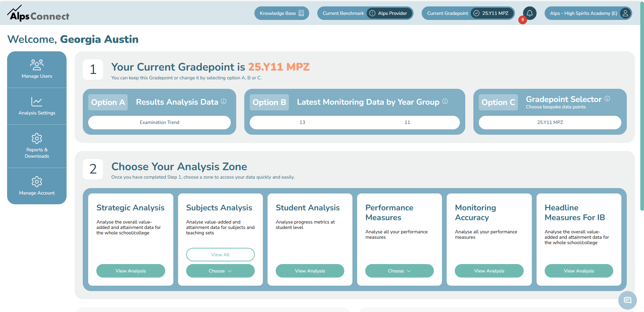Expand Subjects Analysis Choose dropdown
644x312 pixels.
pyautogui.click(x=220, y=271)
